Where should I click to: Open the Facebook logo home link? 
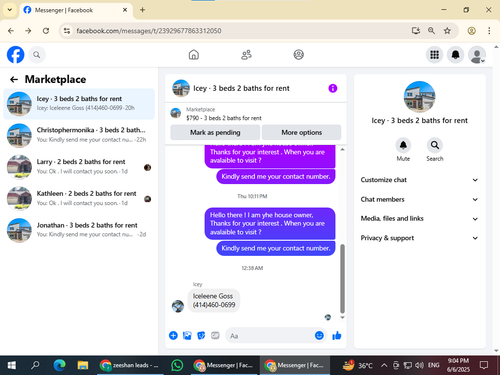click(15, 55)
